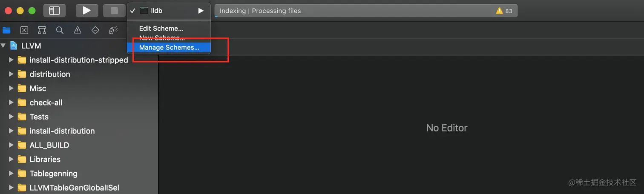Click the Indexing activity status bar
This screenshot has height=194, width=644.
tap(366, 11)
